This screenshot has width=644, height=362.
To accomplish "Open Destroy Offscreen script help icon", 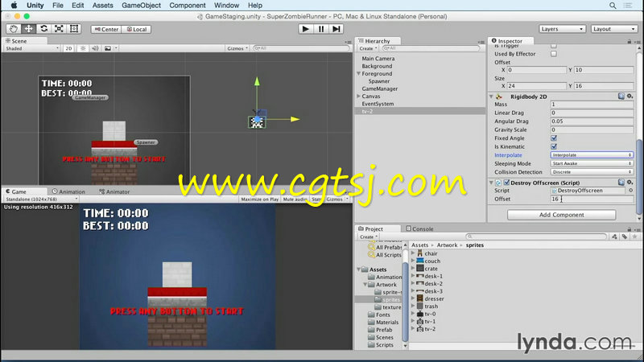I will [x=621, y=183].
